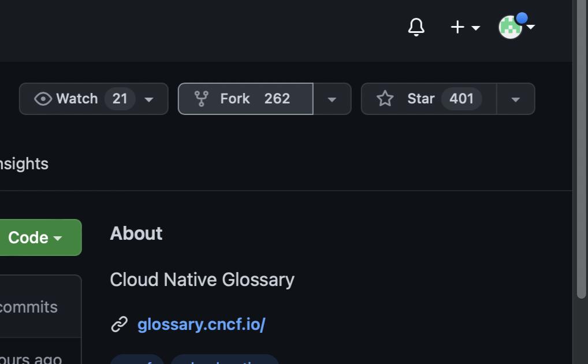The image size is (588, 364).
Task: Star the repository with Star 401 button
Action: pos(429,99)
